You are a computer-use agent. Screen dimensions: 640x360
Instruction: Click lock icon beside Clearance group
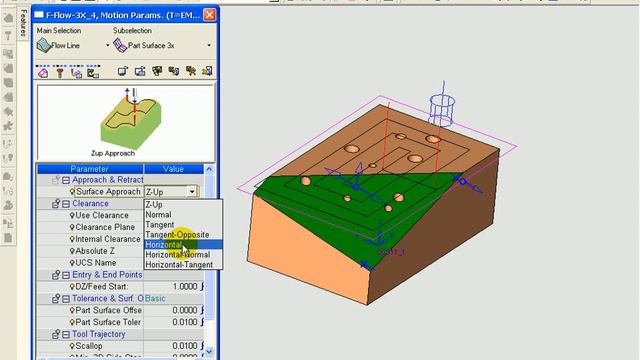point(56,204)
